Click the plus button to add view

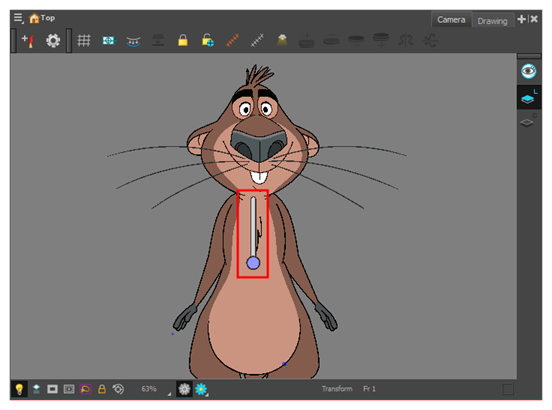[x=522, y=19]
